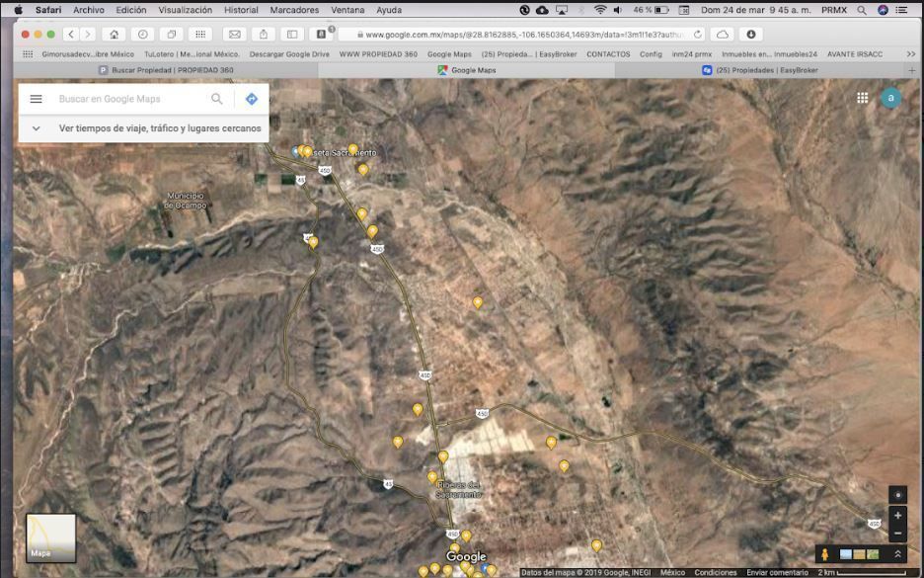Open Enviar comentario link
924x578 pixels.
click(x=777, y=572)
